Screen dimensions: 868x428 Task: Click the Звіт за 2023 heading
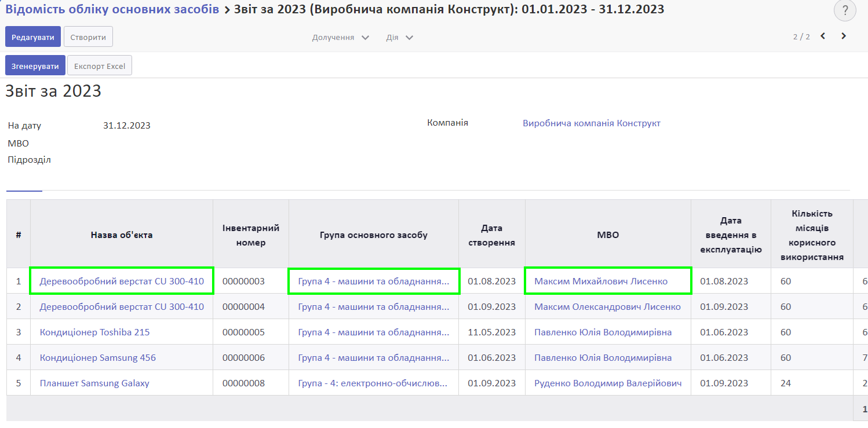tap(53, 91)
